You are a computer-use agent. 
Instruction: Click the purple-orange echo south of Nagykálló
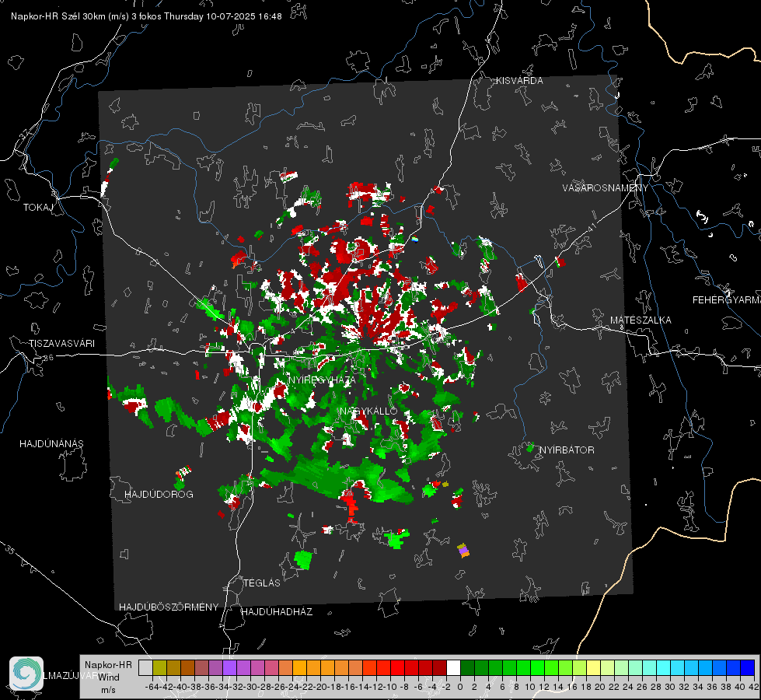[x=463, y=551]
